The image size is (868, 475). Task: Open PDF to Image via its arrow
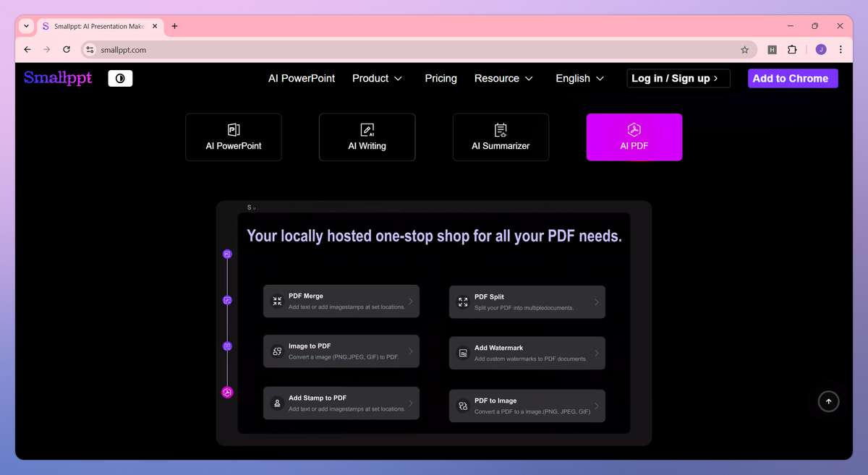597,406
